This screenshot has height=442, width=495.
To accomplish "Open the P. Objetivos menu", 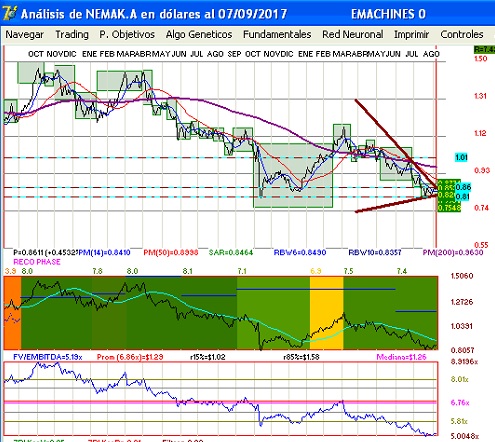I will click(127, 34).
